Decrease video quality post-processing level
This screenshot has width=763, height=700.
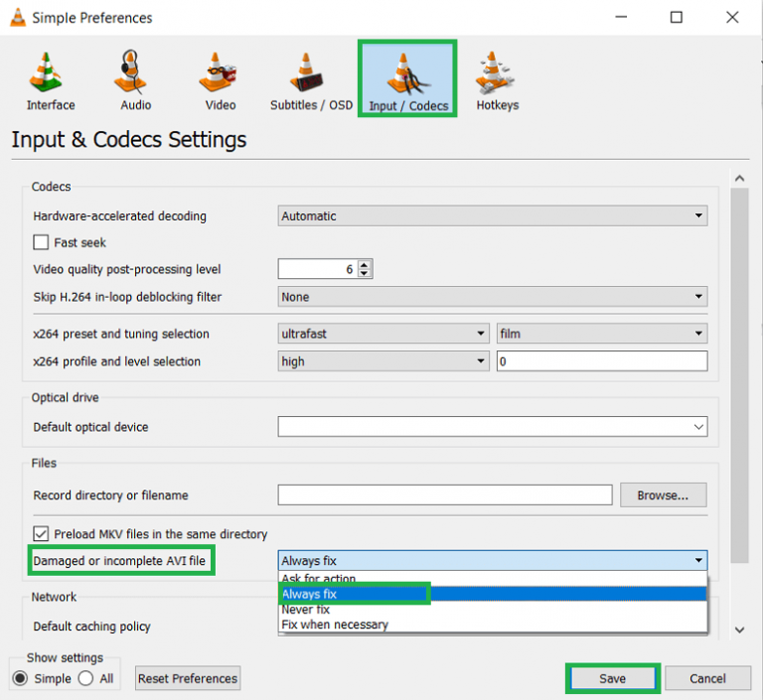364,273
